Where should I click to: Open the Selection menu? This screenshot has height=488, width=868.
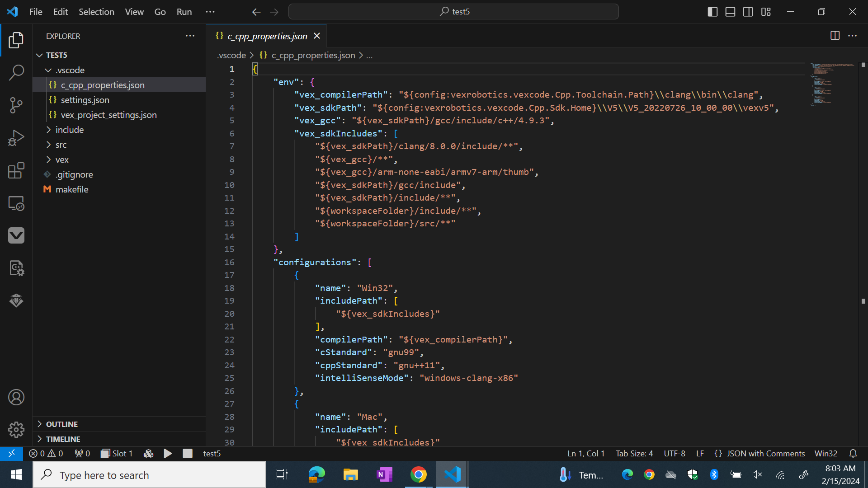click(x=96, y=12)
